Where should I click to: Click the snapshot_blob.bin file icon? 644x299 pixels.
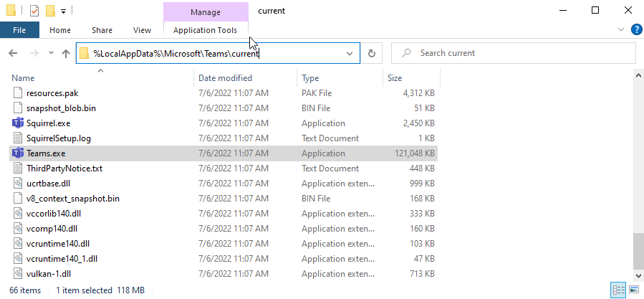click(x=17, y=108)
